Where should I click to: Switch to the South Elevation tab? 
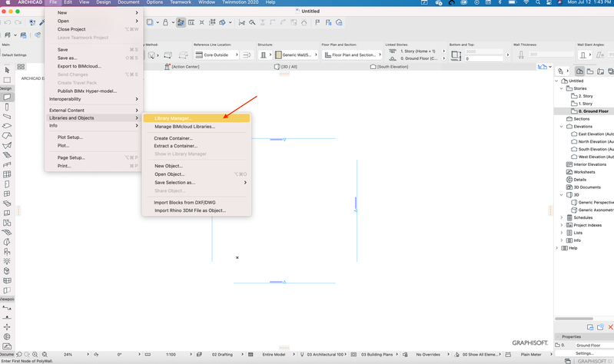[390, 67]
